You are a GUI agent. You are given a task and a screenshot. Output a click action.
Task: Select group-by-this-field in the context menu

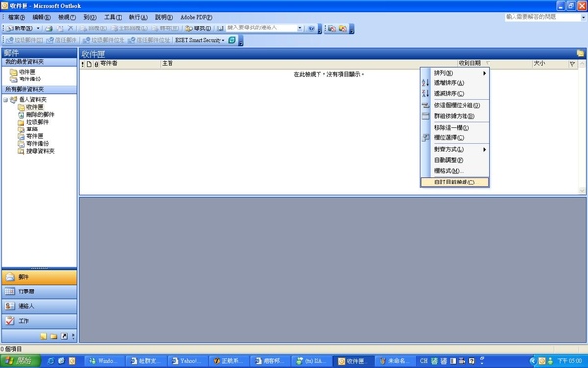click(x=455, y=106)
